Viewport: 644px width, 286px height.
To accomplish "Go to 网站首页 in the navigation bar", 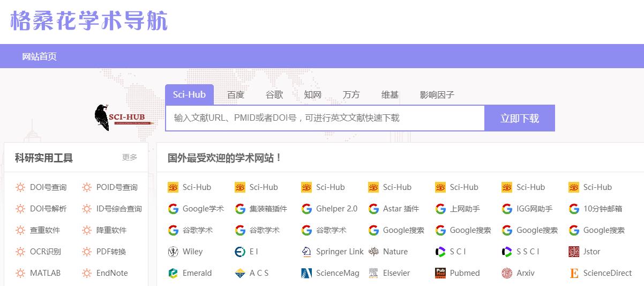I will [39, 56].
